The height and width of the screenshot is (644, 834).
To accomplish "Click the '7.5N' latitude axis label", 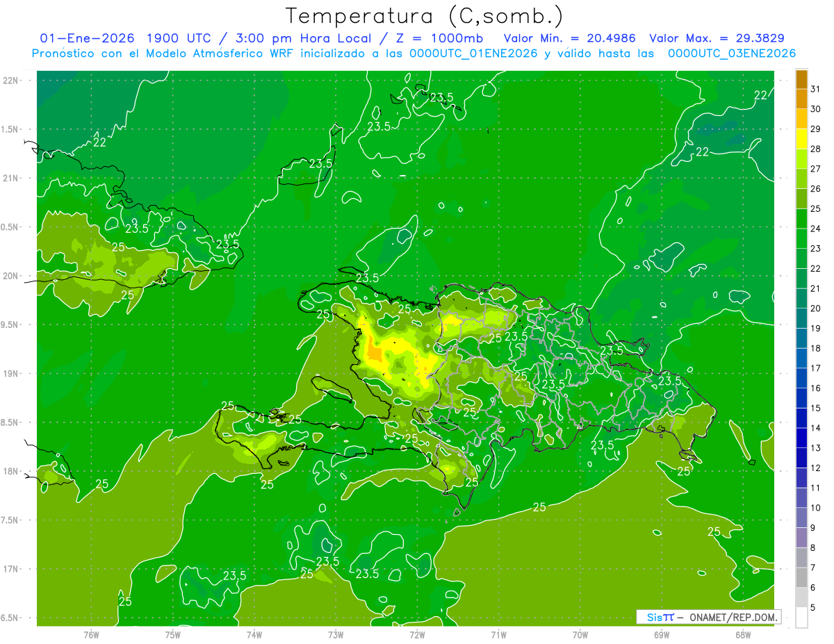I will (x=10, y=520).
